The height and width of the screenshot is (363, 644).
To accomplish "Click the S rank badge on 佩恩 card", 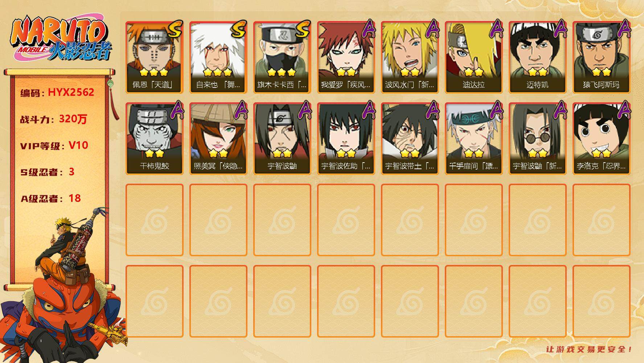I will click(175, 29).
